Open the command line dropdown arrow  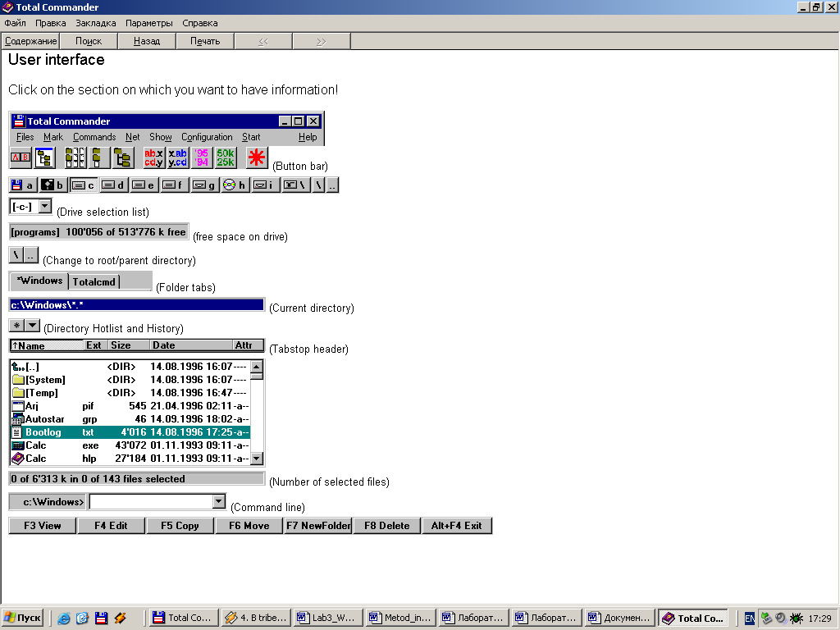click(218, 501)
